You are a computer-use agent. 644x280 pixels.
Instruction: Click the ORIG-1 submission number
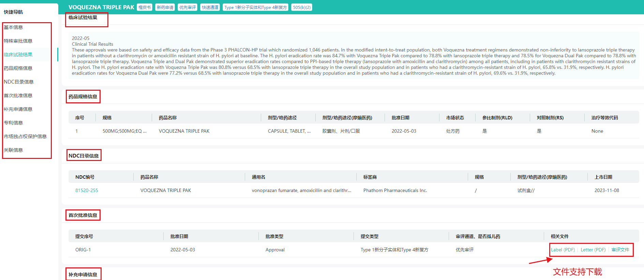tap(83, 250)
